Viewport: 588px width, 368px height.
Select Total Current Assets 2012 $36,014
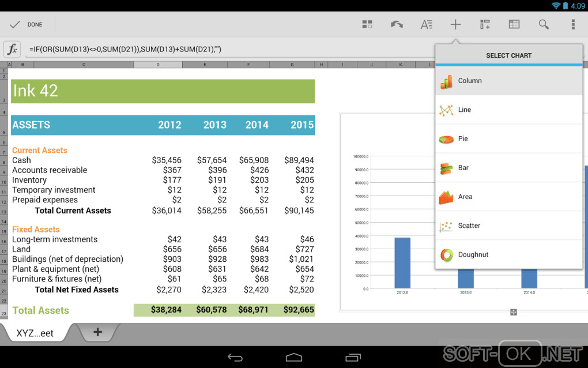point(167,211)
